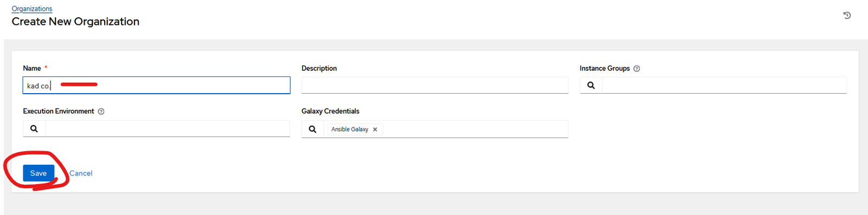The height and width of the screenshot is (215, 868).
Task: Click the Description field label
Action: point(319,68)
